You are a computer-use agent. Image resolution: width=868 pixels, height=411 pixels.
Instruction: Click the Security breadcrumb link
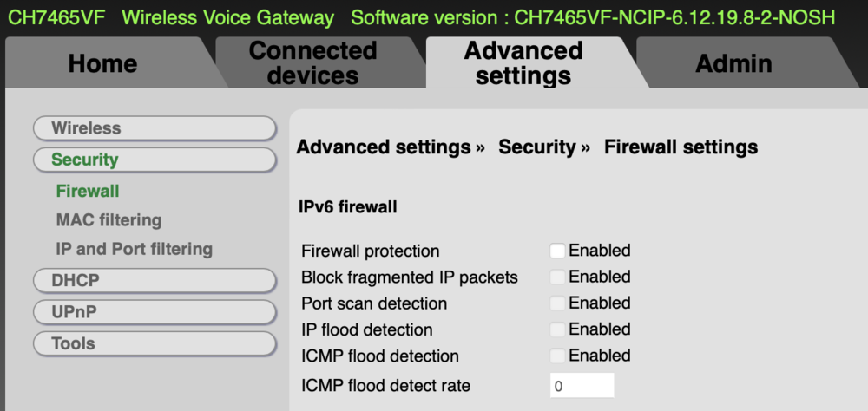click(536, 147)
